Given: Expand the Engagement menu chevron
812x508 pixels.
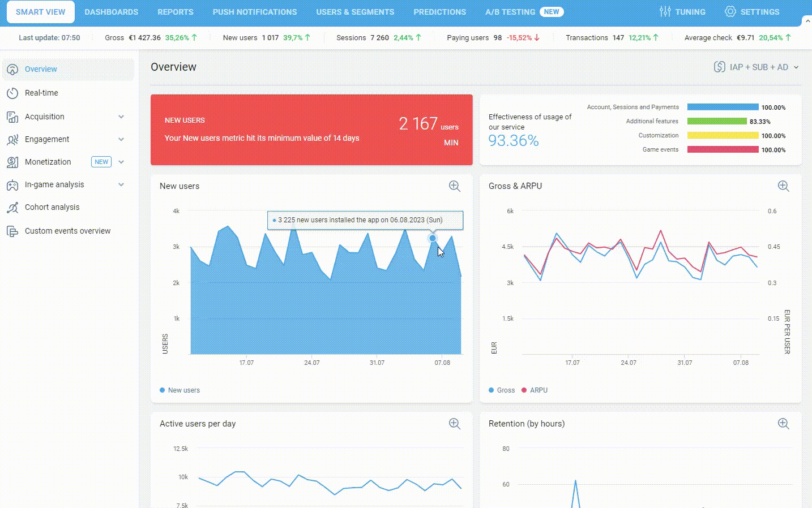Looking at the screenshot, I should tap(121, 139).
